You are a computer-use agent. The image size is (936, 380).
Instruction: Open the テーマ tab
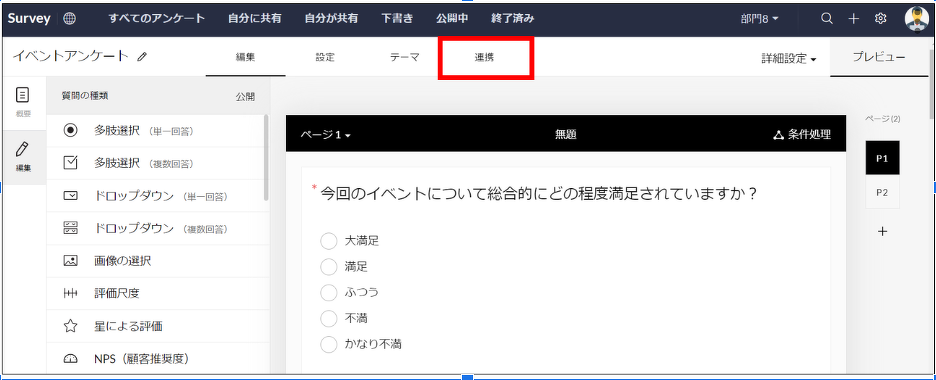(x=405, y=58)
